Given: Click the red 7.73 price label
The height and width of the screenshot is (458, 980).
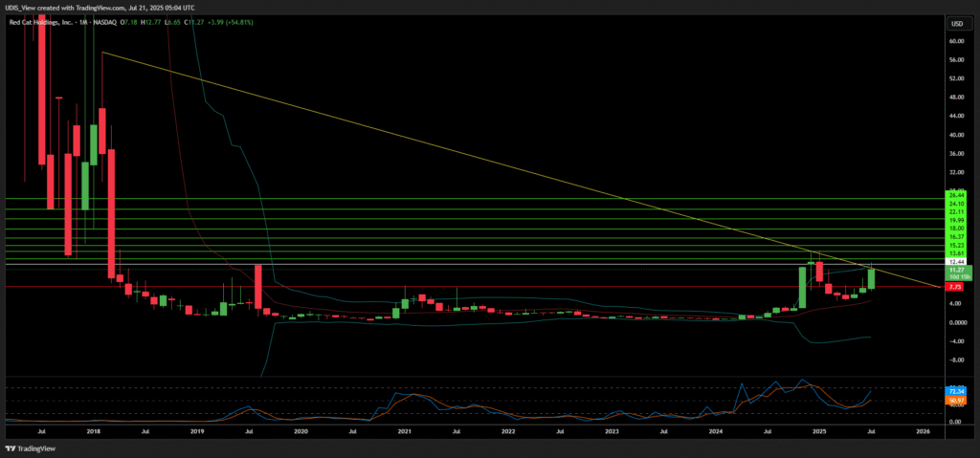Looking at the screenshot, I should coord(954,286).
